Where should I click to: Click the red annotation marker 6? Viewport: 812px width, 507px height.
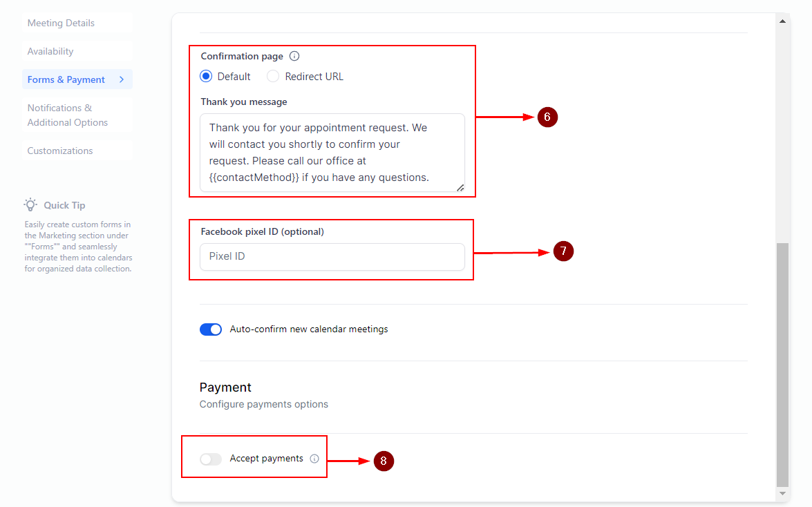tap(547, 117)
